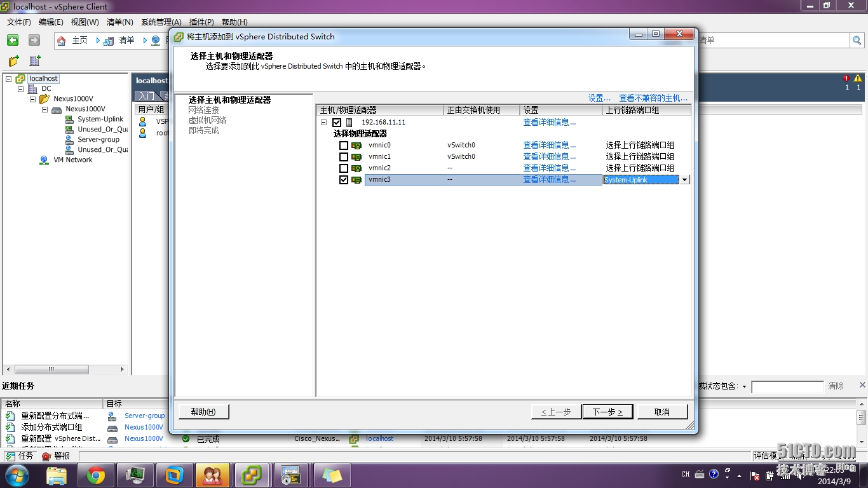Viewport: 868px width, 488px height.
Task: Click the 取消 button
Action: (x=662, y=412)
